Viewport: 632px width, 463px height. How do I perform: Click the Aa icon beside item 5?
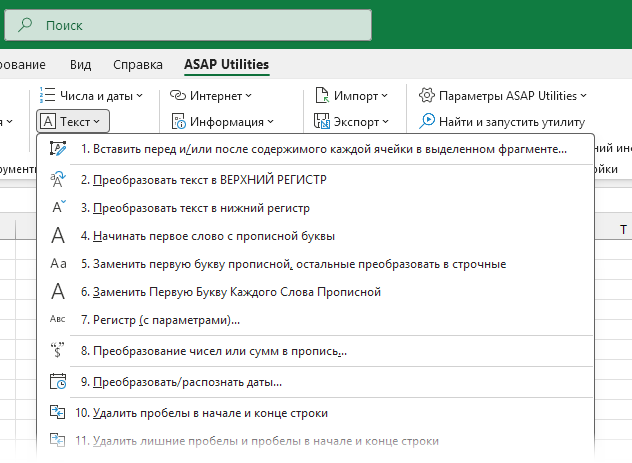(58, 264)
